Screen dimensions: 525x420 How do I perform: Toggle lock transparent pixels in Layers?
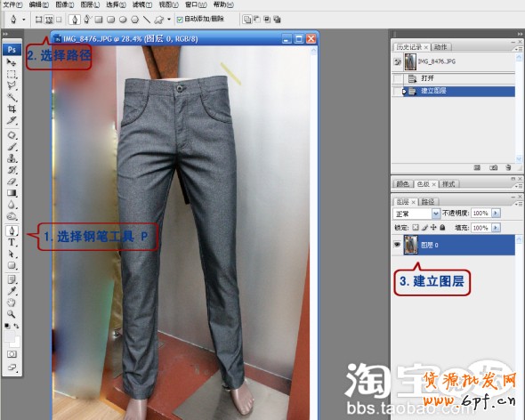click(416, 228)
